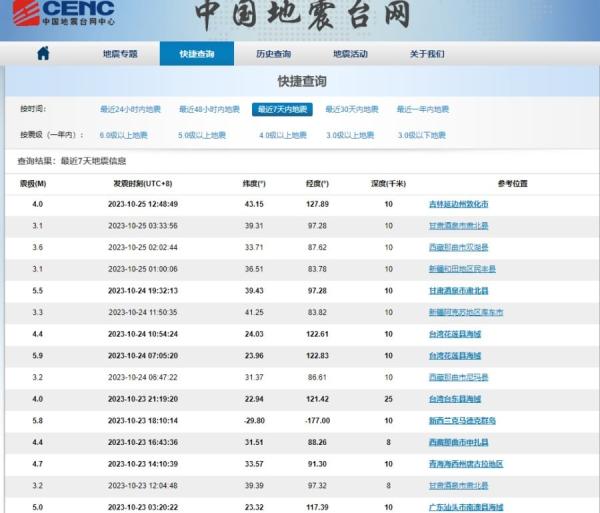Open 台湾花莲县海域 link for 4.4 quake
Screen dimensions: 600x513
point(455,334)
